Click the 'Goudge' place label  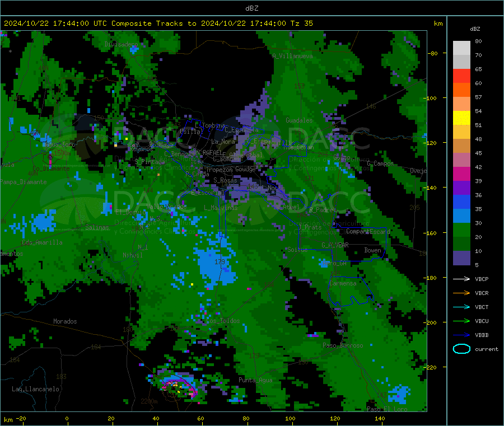click(x=245, y=169)
